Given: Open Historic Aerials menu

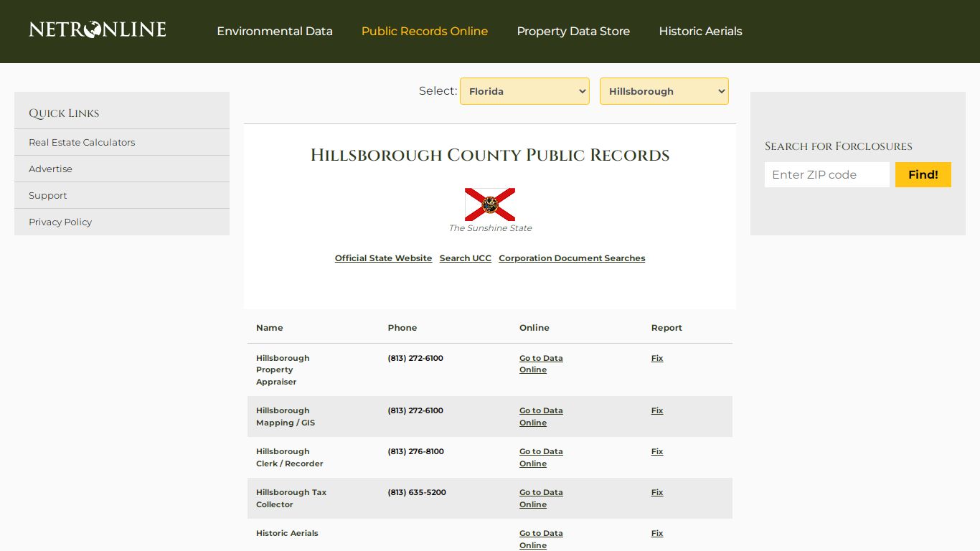Looking at the screenshot, I should (x=700, y=32).
